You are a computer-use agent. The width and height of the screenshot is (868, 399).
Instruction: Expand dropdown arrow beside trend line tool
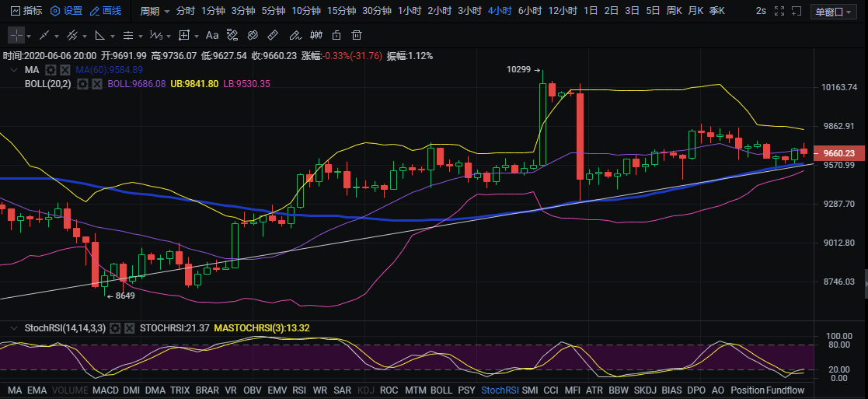coord(57,37)
